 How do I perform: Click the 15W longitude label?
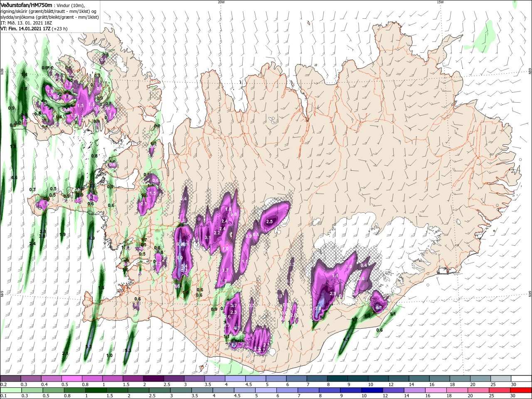(x=440, y=2)
